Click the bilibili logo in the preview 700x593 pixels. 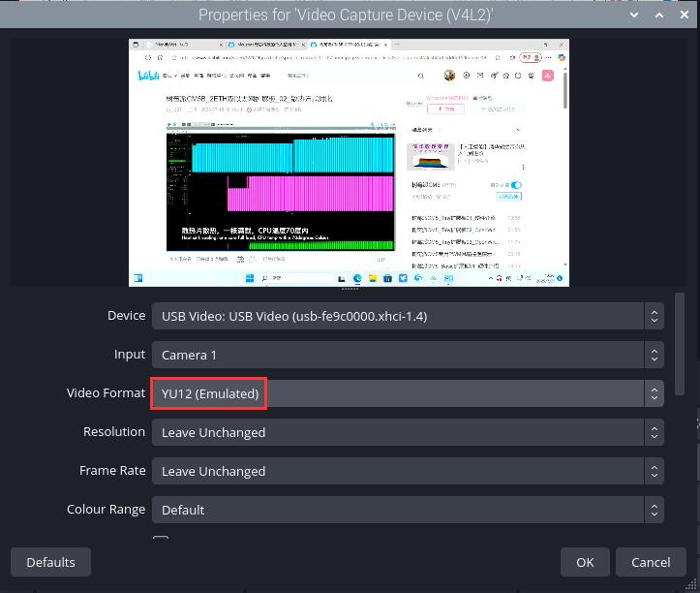pos(149,76)
